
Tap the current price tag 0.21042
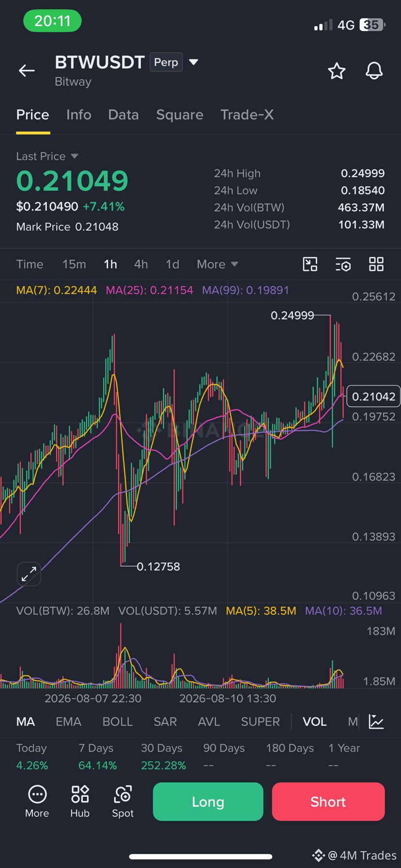[373, 396]
